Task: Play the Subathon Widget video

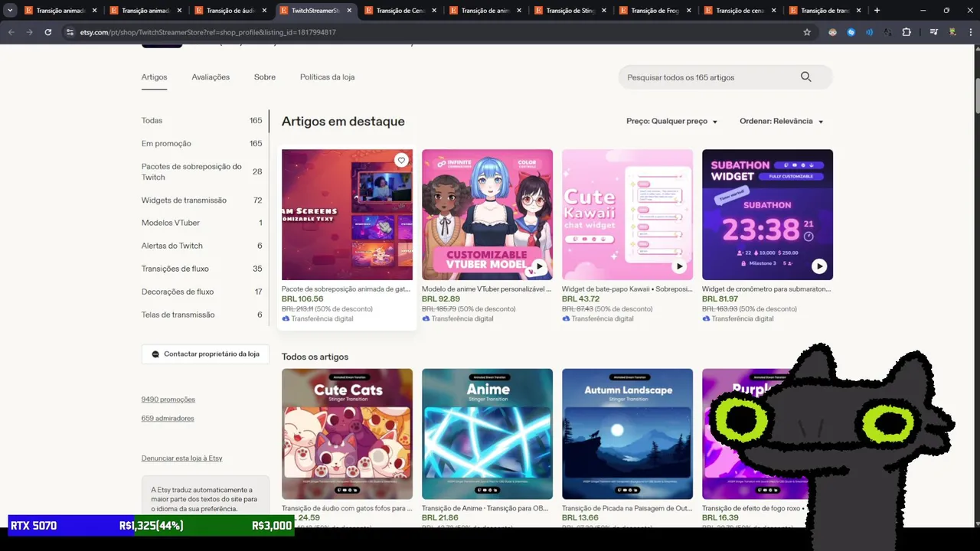Action: coord(819,266)
